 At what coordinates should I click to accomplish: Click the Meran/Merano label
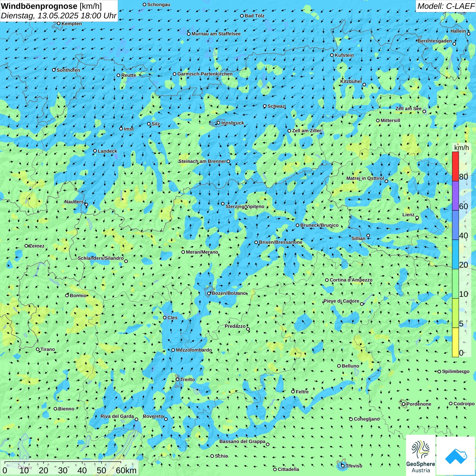pos(202,252)
